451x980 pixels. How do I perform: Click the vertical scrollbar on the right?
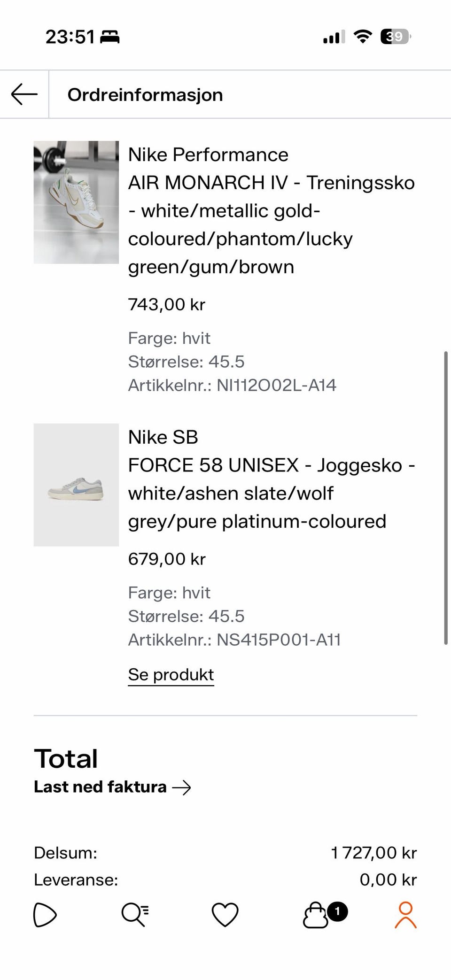[445, 498]
